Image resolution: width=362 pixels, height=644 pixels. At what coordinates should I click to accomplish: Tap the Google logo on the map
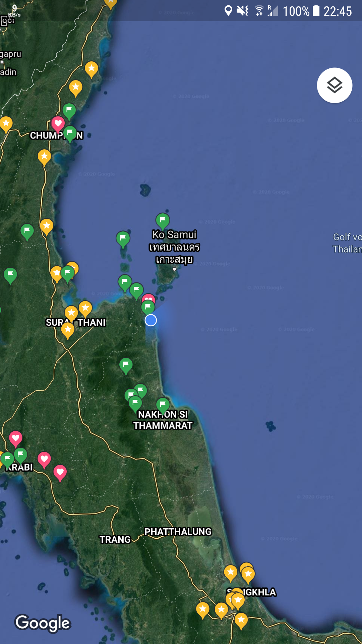43,623
